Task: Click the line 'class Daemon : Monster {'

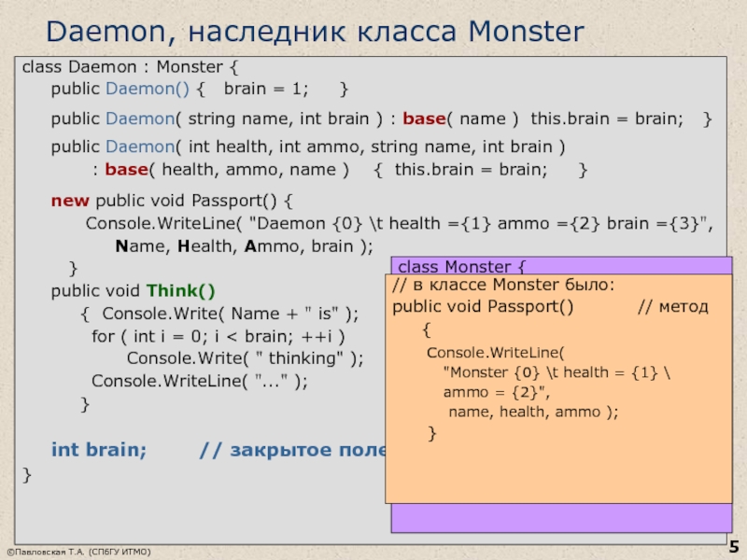Action: tap(130, 67)
